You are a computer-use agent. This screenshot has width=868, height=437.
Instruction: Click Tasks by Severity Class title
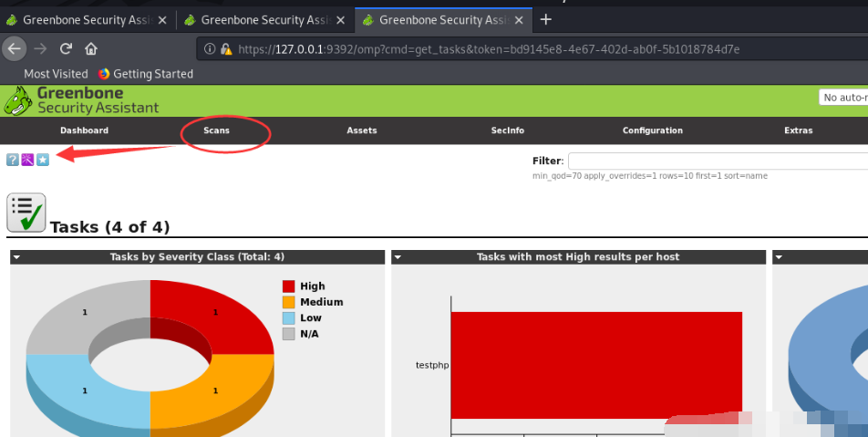tap(197, 257)
